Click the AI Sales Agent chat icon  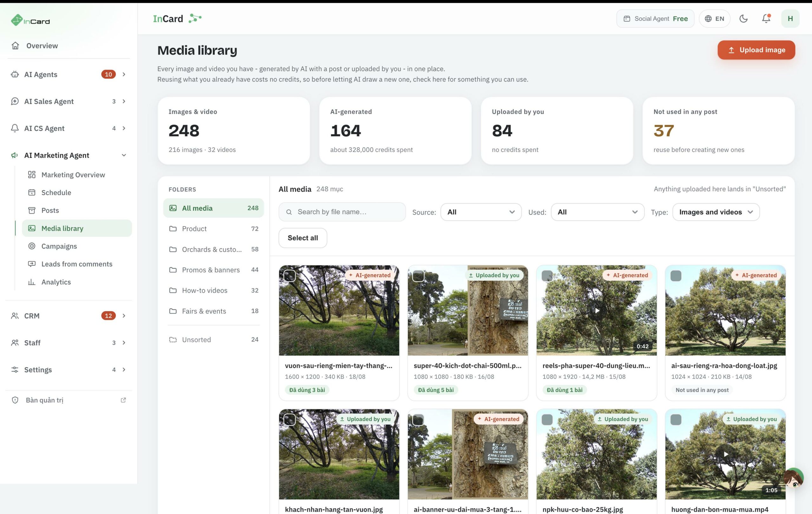[15, 101]
